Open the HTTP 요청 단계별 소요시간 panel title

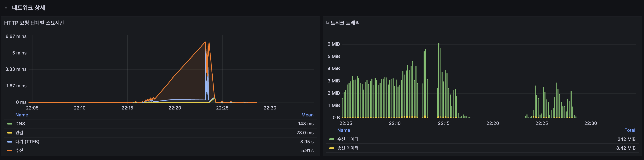34,23
